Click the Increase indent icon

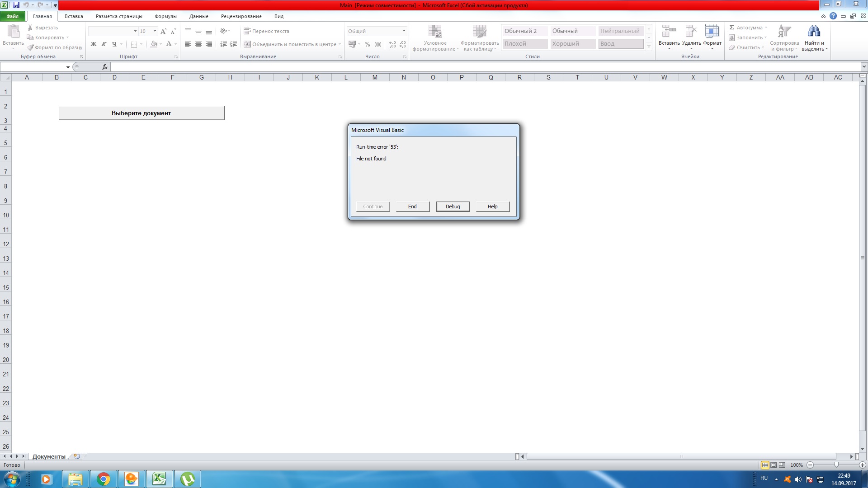tap(234, 44)
